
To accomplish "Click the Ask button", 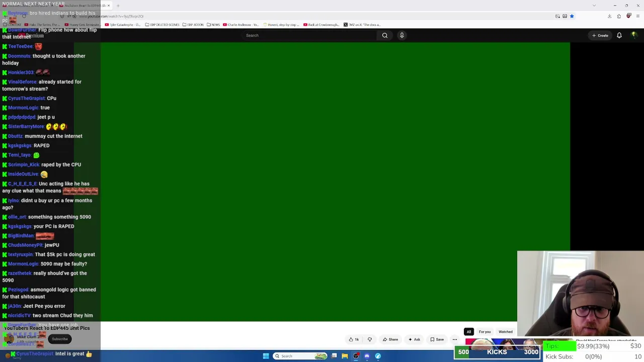I will coord(414,339).
